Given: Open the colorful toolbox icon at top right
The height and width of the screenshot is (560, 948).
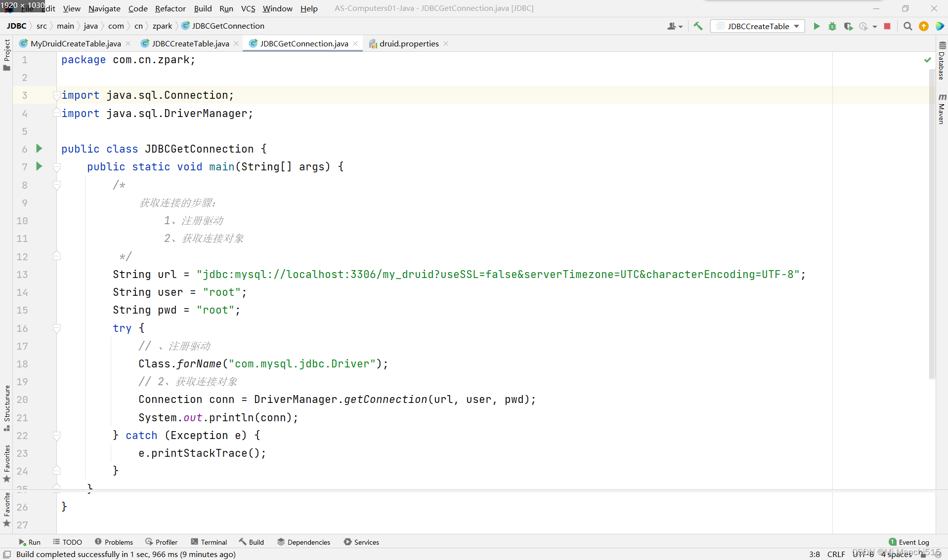Looking at the screenshot, I should click(x=940, y=26).
